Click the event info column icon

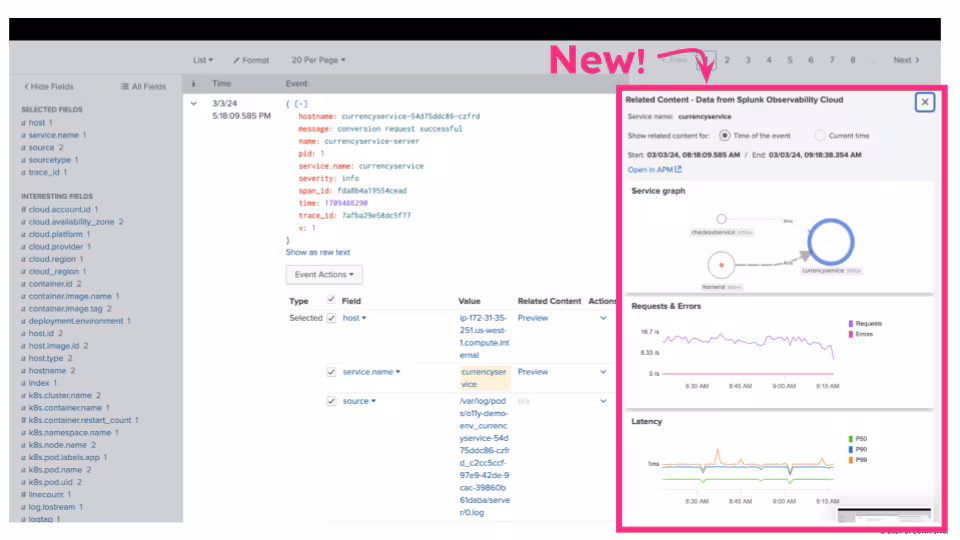pyautogui.click(x=193, y=84)
